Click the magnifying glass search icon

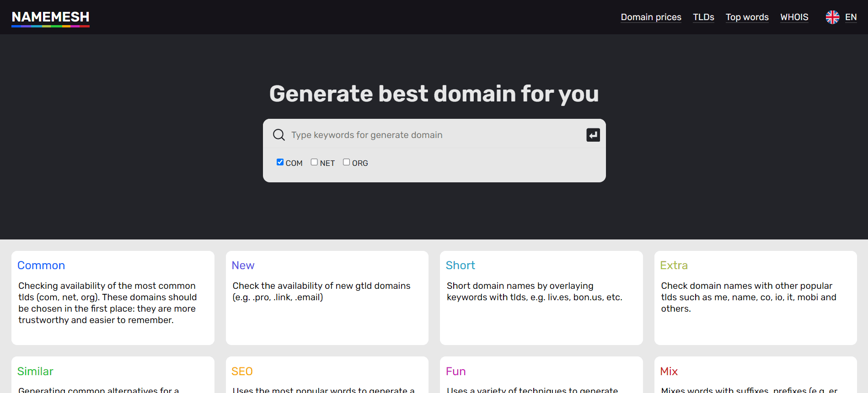click(279, 135)
